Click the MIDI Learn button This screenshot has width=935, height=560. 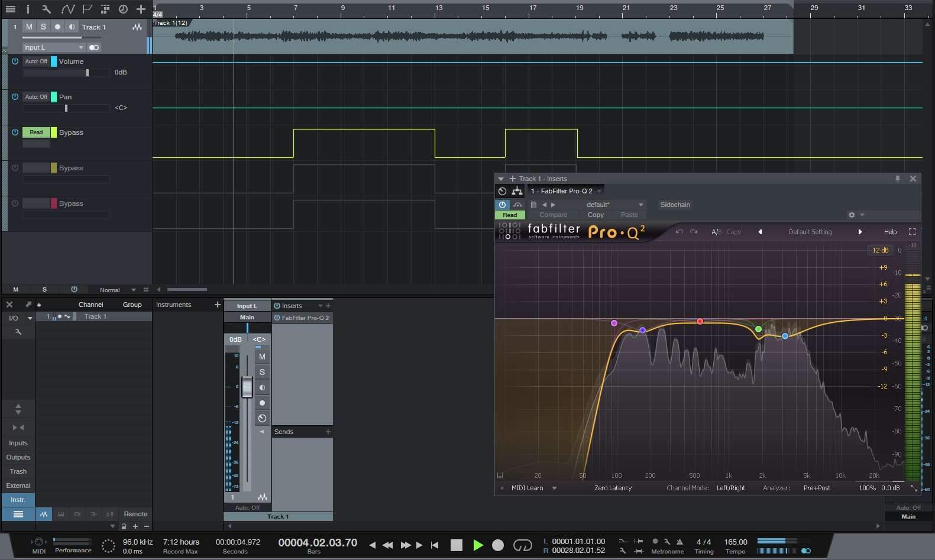(x=527, y=488)
